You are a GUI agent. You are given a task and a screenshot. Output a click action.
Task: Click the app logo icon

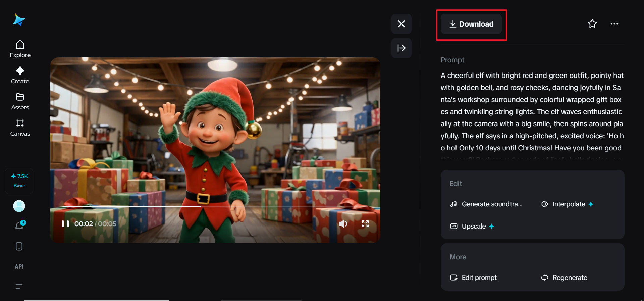pyautogui.click(x=19, y=20)
